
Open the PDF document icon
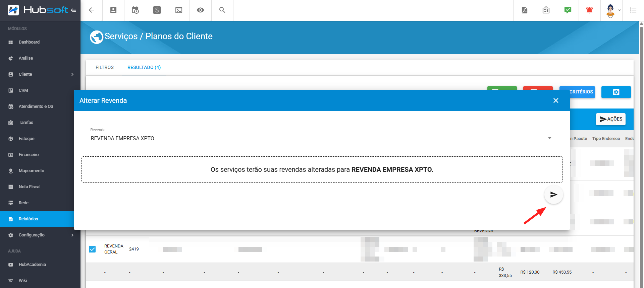[x=525, y=10]
